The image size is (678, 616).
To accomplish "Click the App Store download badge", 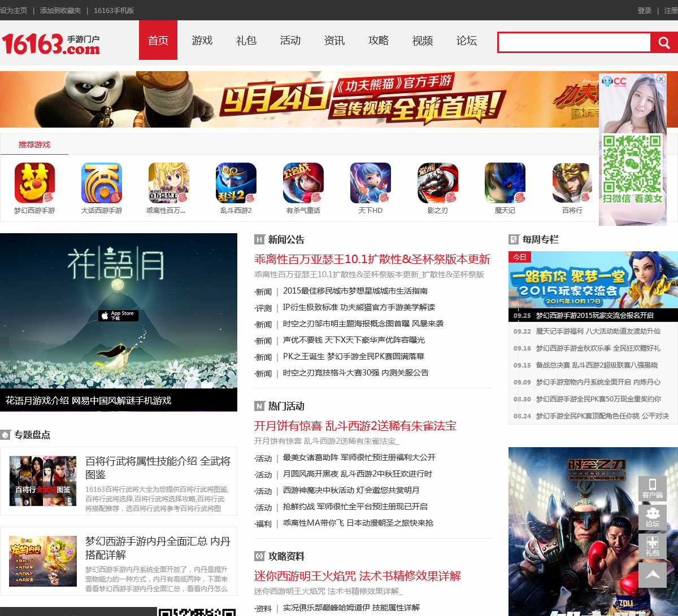I will coord(119,316).
